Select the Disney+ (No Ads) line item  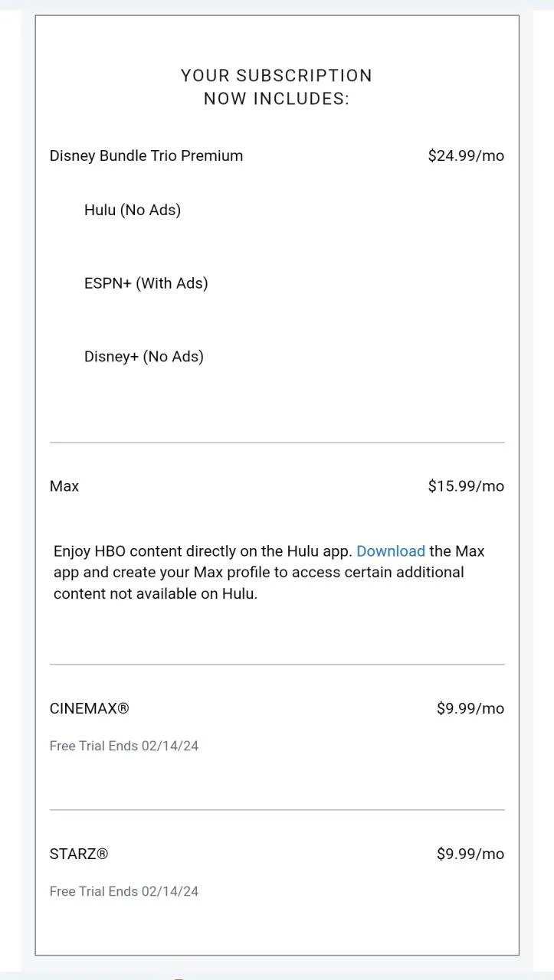tap(144, 357)
